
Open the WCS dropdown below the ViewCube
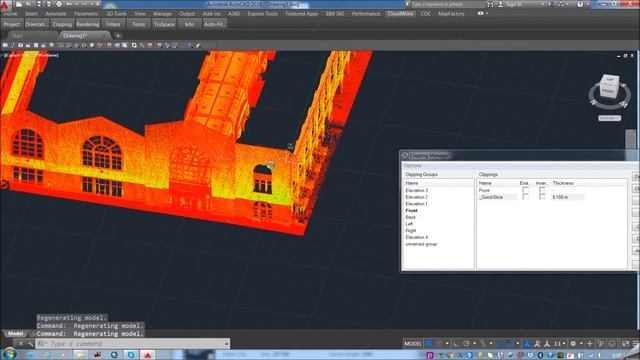click(610, 118)
